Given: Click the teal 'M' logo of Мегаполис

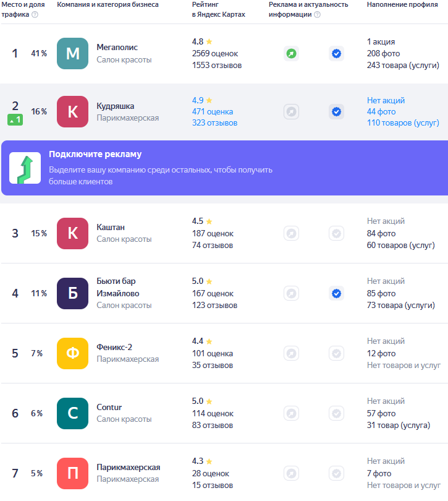Looking at the screenshot, I should (72, 54).
